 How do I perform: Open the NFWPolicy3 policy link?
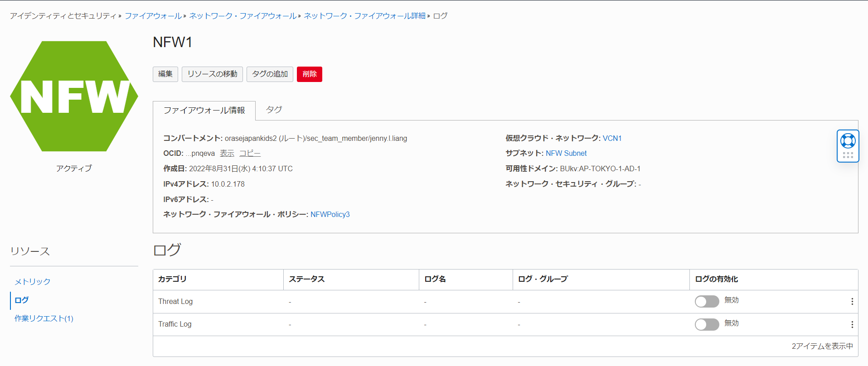click(x=330, y=214)
